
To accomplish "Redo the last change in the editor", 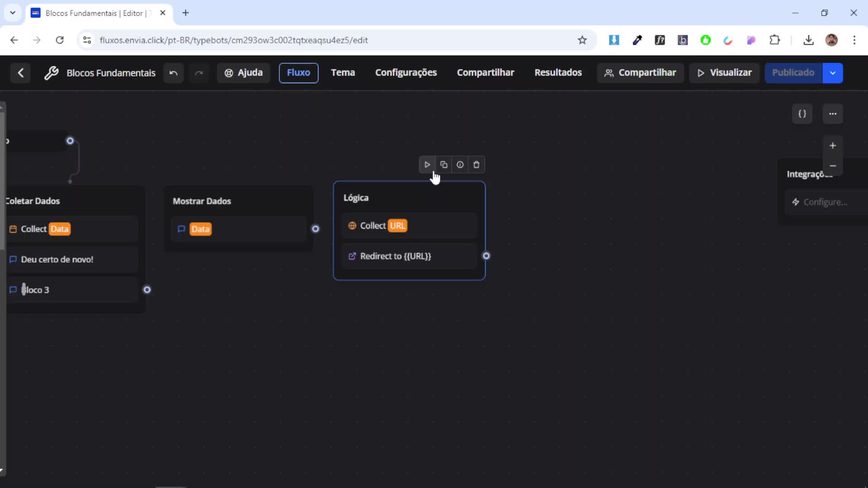I will coord(199,73).
